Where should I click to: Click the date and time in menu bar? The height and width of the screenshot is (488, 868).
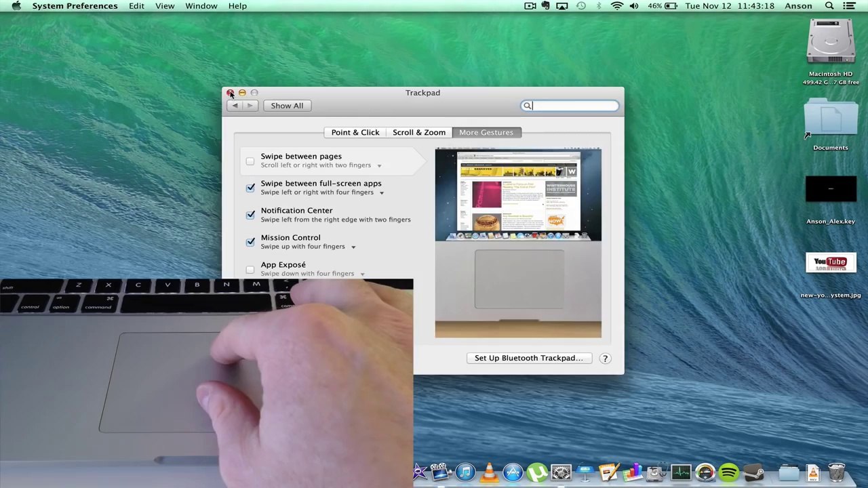click(730, 6)
